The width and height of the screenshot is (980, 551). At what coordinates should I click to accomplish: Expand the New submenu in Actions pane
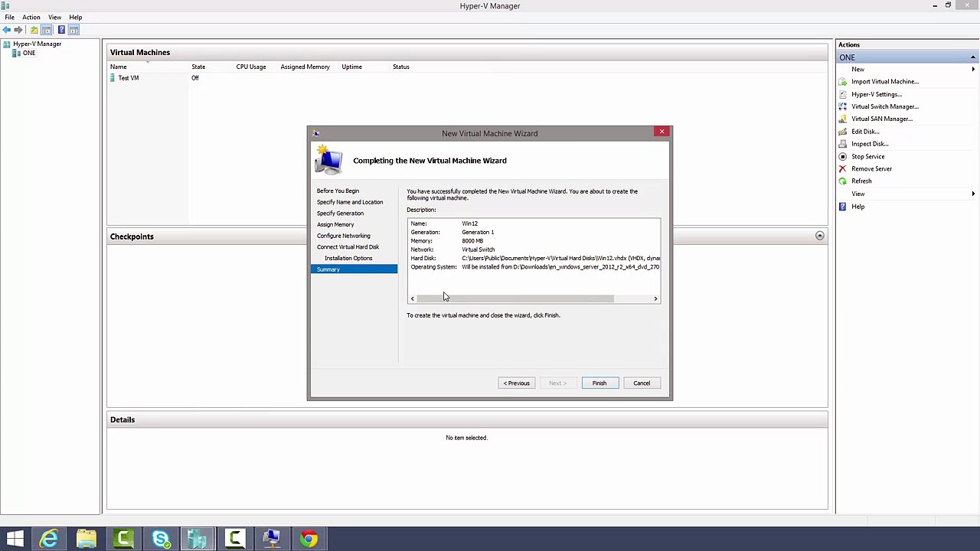973,70
